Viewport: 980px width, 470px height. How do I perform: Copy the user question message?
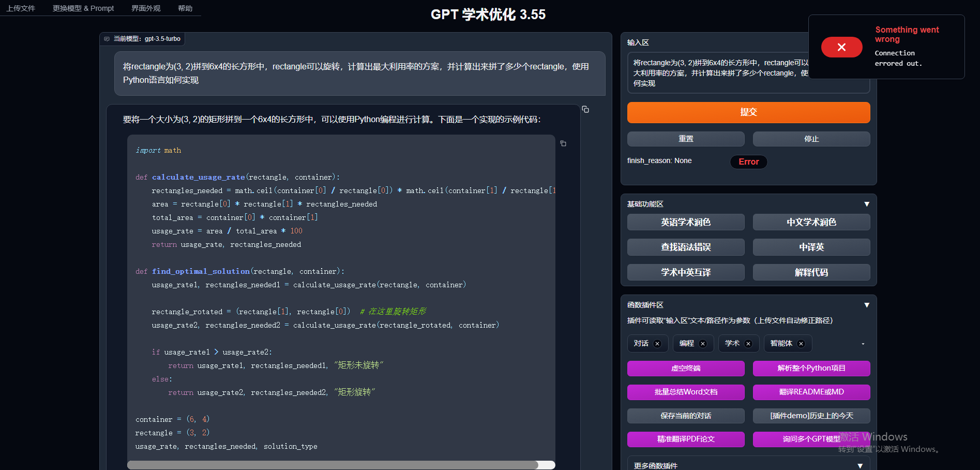(x=585, y=109)
